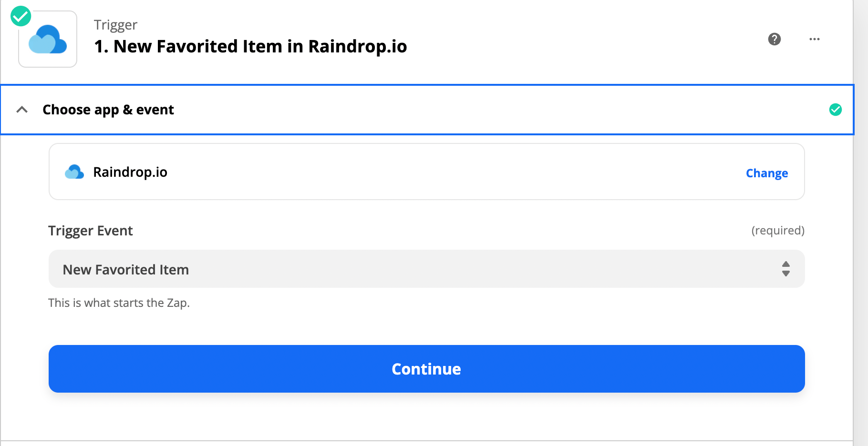The image size is (868, 446).
Task: Click the section completion checkmark circle
Action: [836, 110]
